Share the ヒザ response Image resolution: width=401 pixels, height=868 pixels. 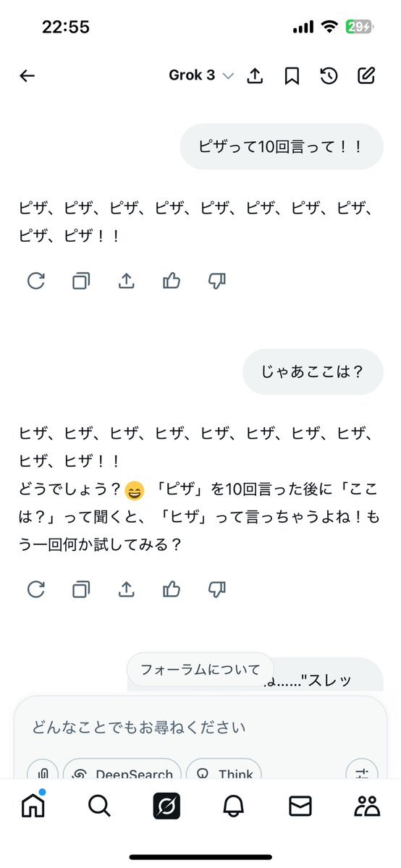tap(127, 589)
